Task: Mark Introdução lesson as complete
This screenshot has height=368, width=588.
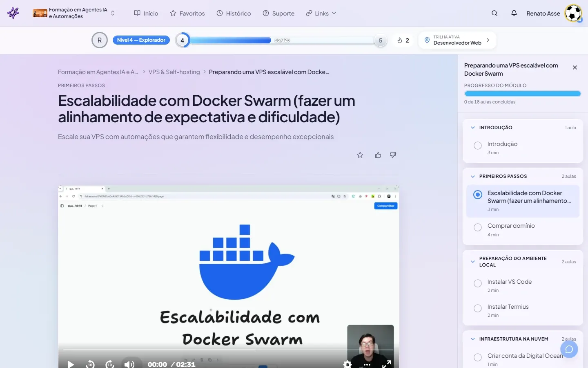Action: (x=478, y=146)
